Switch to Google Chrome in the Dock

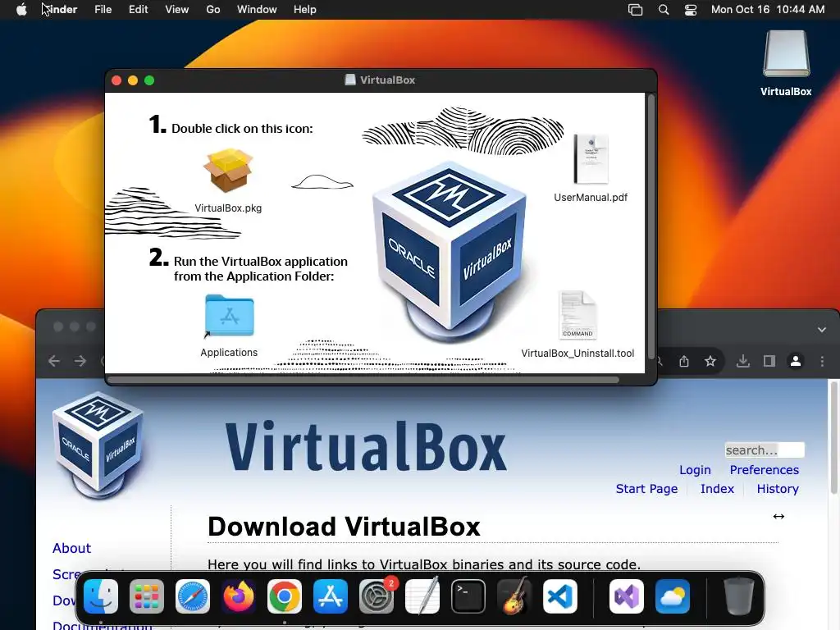(x=285, y=596)
